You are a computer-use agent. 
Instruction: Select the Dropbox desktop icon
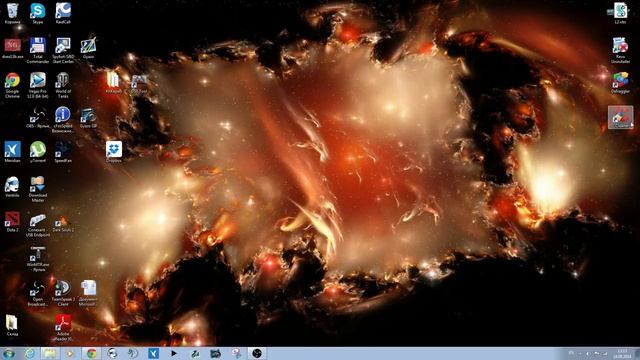(113, 152)
